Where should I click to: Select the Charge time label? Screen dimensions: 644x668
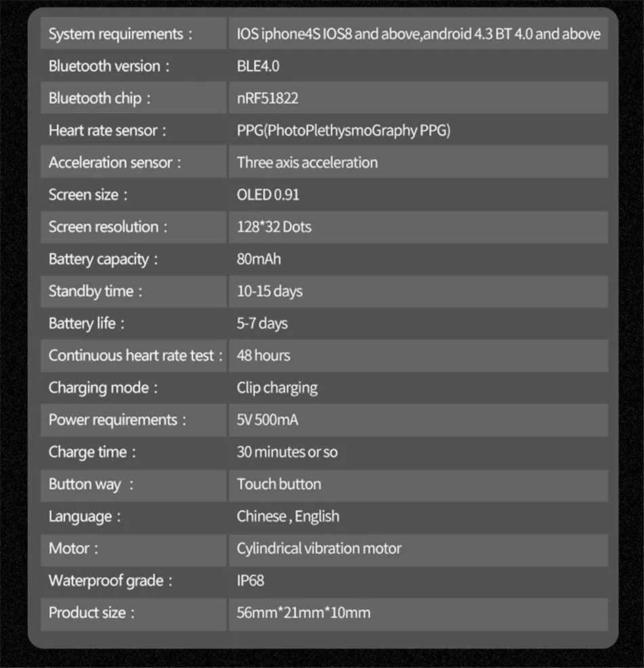click(x=92, y=452)
